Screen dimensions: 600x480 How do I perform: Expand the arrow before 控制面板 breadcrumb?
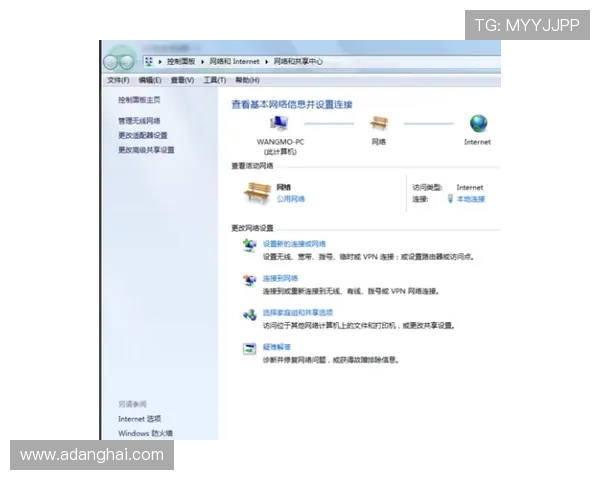(160, 62)
